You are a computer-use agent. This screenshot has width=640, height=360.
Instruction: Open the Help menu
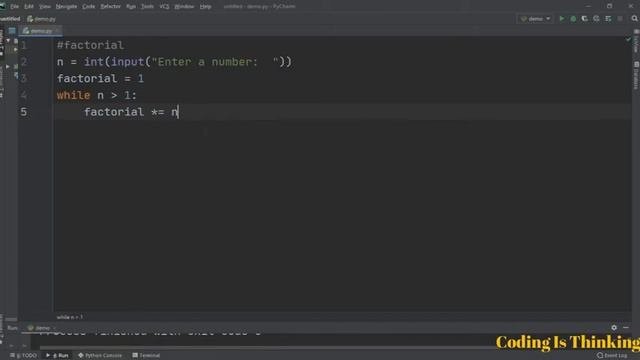pyautogui.click(x=205, y=7)
